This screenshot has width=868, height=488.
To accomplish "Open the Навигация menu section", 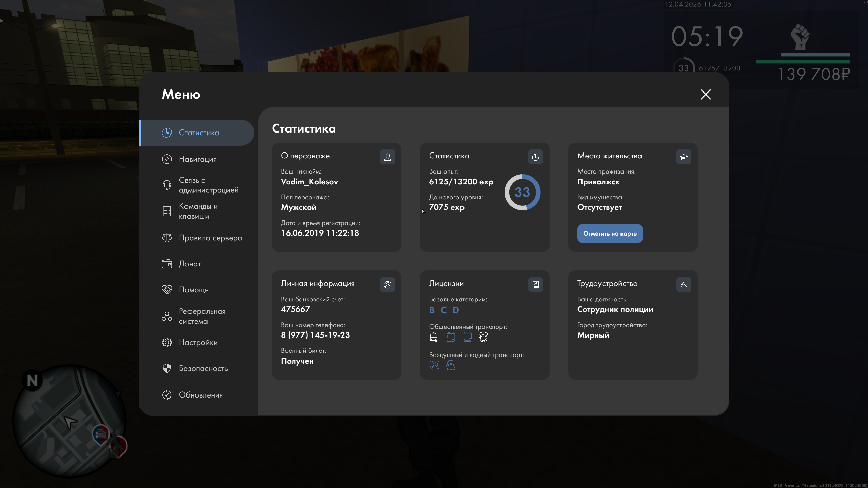I will 198,159.
